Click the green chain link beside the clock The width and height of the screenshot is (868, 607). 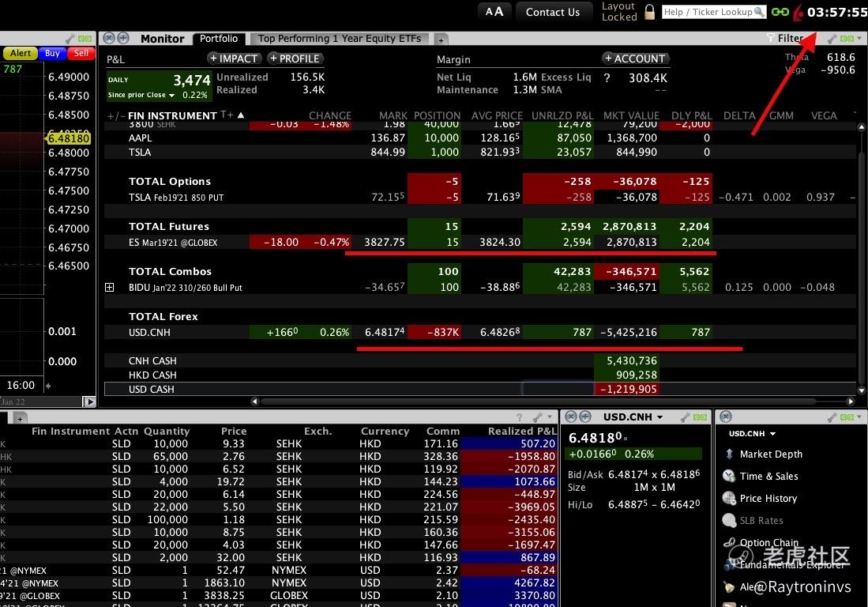[x=780, y=12]
